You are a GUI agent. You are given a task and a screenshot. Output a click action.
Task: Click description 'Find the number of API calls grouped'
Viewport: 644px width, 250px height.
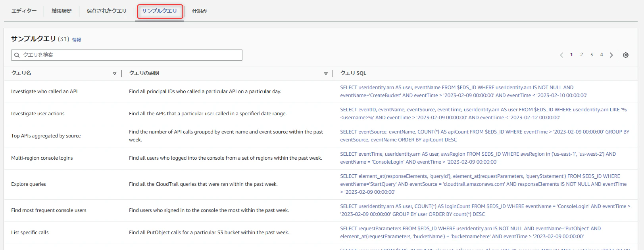click(226, 136)
